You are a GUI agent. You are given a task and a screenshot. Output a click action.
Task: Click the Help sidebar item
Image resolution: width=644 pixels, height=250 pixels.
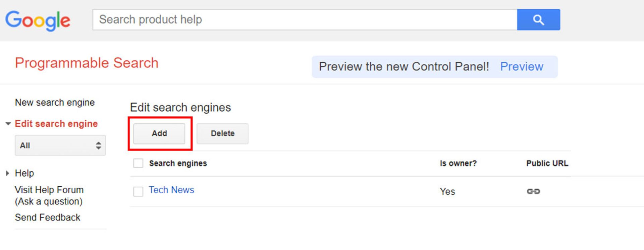pyautogui.click(x=24, y=173)
